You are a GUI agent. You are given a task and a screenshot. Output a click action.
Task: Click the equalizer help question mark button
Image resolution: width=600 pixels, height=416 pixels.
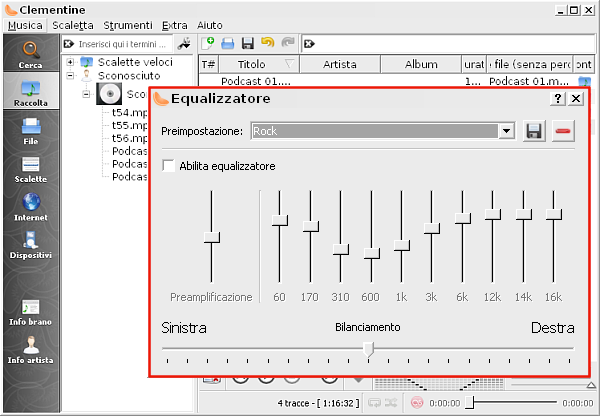click(x=557, y=99)
